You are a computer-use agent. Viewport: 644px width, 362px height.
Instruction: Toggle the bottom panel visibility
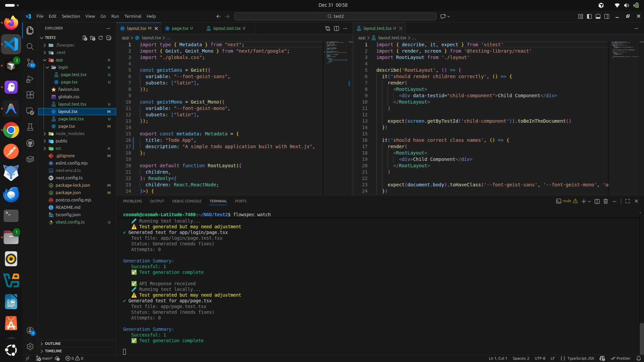click(598, 16)
